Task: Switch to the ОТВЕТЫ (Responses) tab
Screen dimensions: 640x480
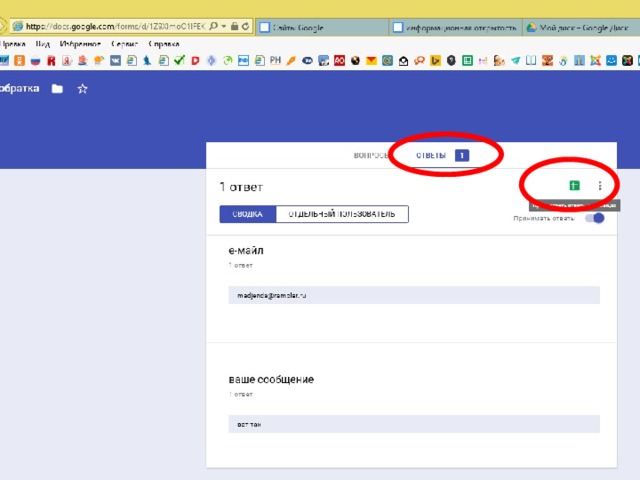Action: (x=431, y=156)
